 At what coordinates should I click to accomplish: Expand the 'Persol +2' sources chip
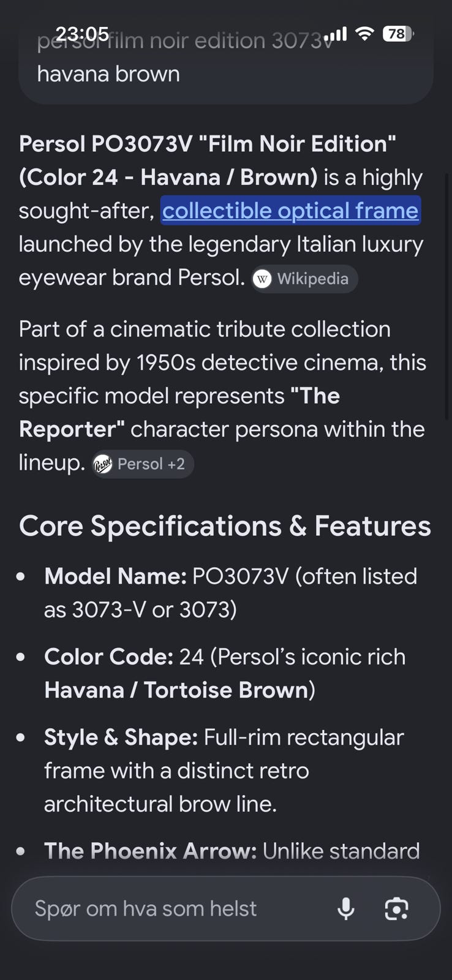click(x=142, y=464)
